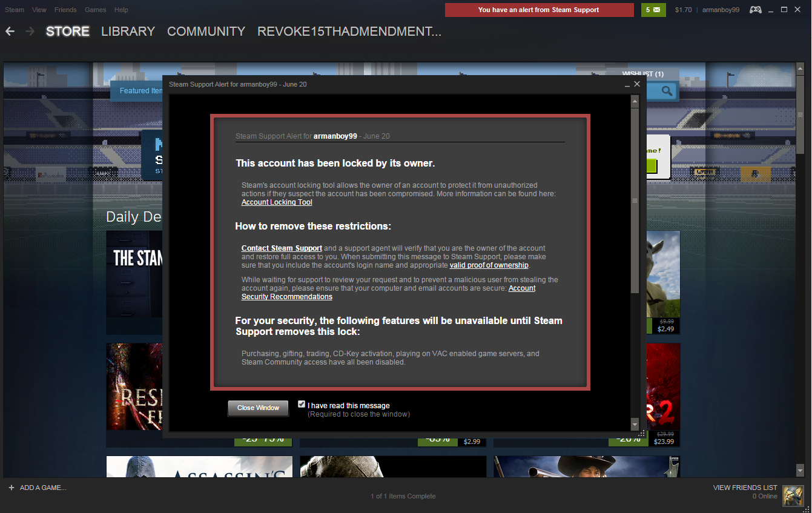Switch to the LIBRARY section

click(x=128, y=31)
